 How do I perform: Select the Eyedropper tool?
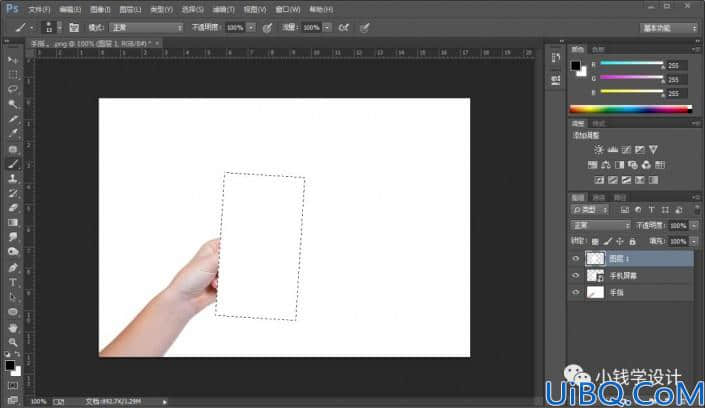pos(13,134)
